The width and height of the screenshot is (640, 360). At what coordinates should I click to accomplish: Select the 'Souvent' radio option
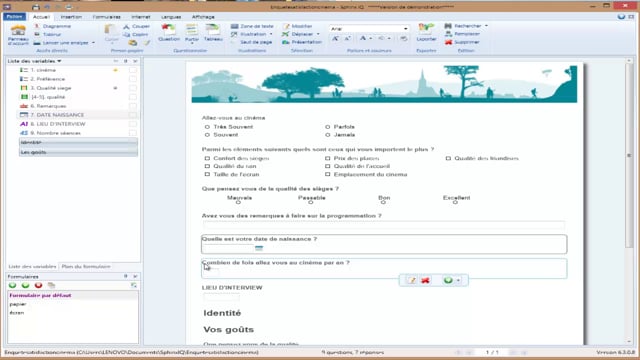pos(207,135)
